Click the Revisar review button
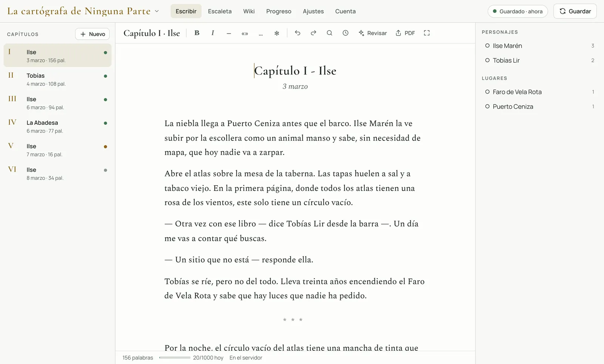 point(373,33)
